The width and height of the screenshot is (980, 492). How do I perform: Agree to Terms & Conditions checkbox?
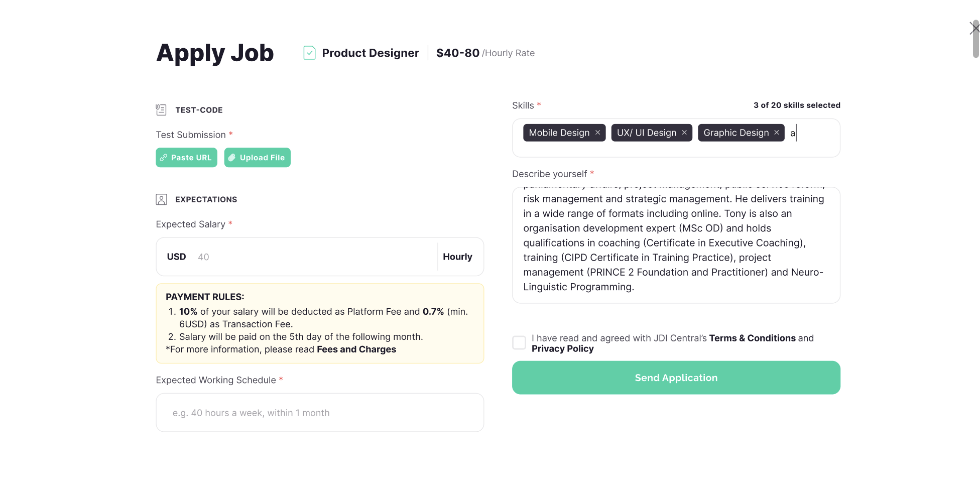tap(519, 343)
